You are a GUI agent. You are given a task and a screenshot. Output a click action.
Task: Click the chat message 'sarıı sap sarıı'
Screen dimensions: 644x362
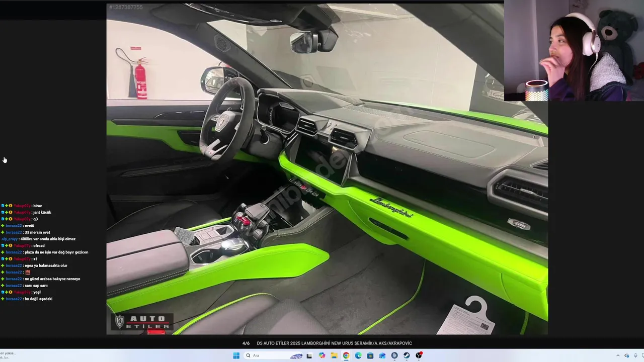coord(36,286)
